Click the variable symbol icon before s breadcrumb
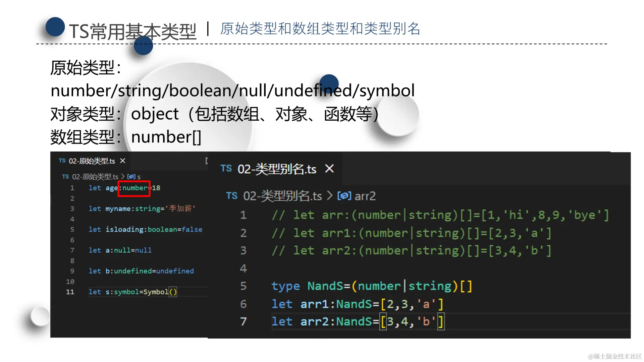Viewport: 644px width, 362px height. click(131, 177)
